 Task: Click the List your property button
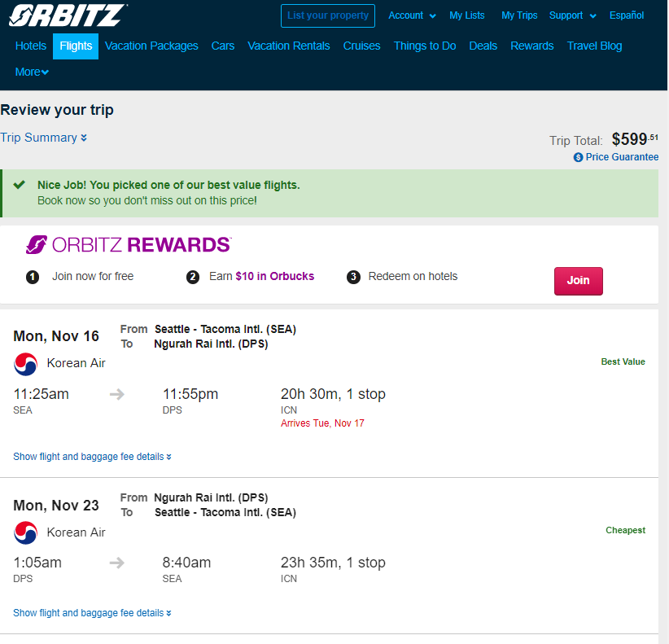328,15
